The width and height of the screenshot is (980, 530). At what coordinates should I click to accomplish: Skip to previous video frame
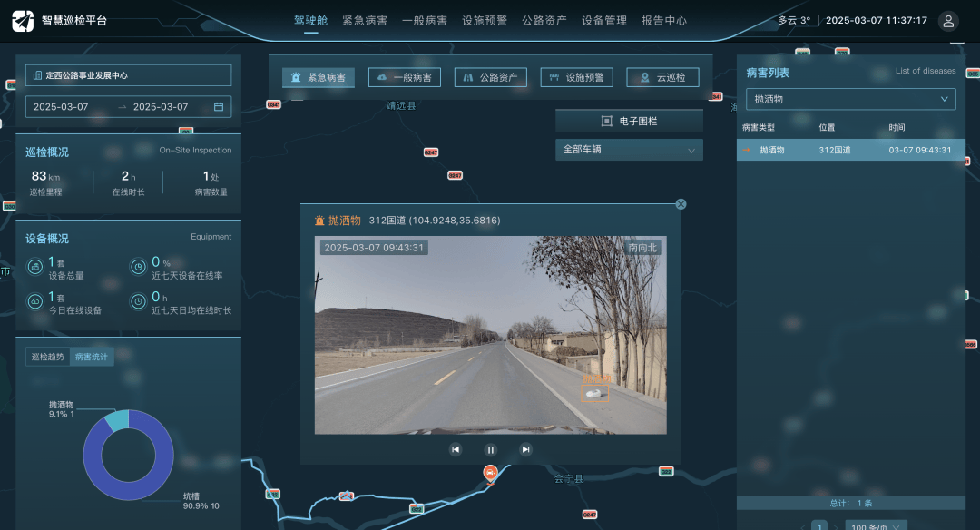[456, 449]
